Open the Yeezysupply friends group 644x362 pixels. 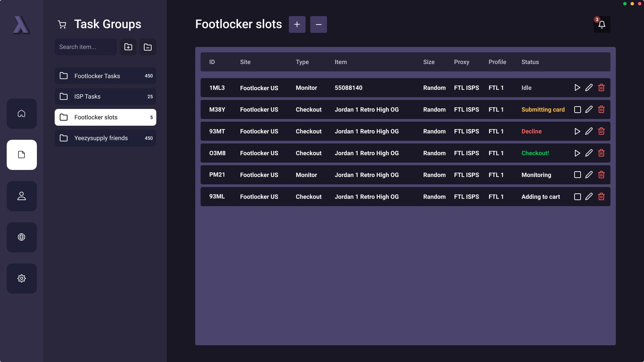(x=105, y=138)
